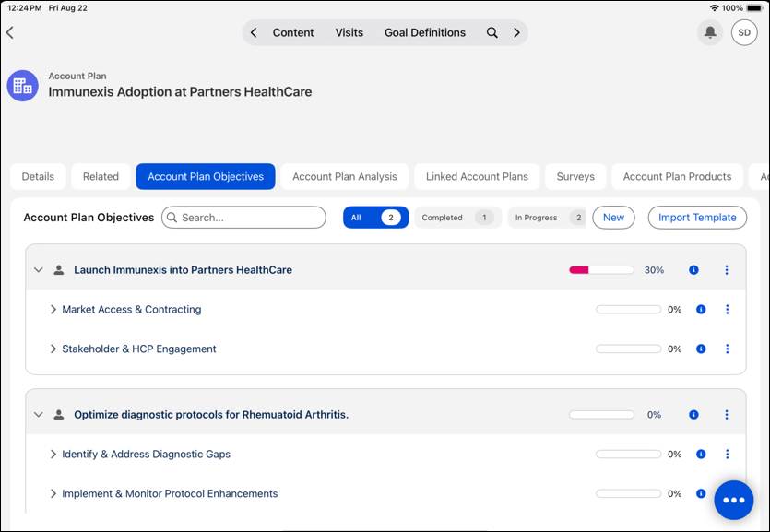Click the New button
The image size is (770, 532).
[x=613, y=218]
